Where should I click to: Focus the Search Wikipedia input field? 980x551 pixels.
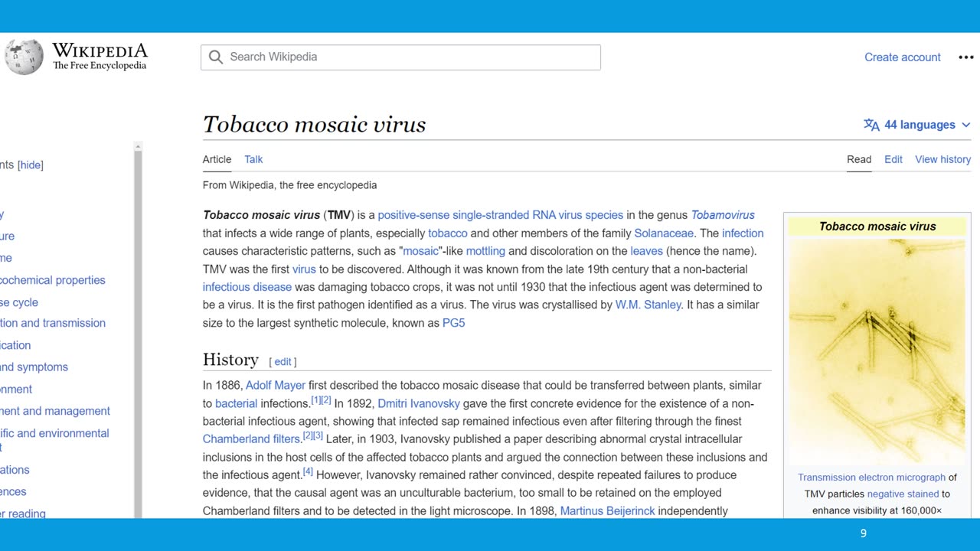pyautogui.click(x=400, y=57)
